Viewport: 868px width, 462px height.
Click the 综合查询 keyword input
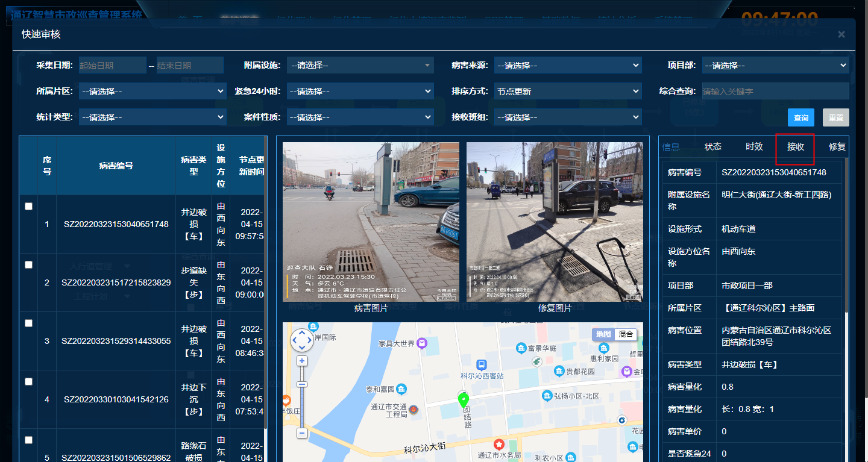pos(776,92)
